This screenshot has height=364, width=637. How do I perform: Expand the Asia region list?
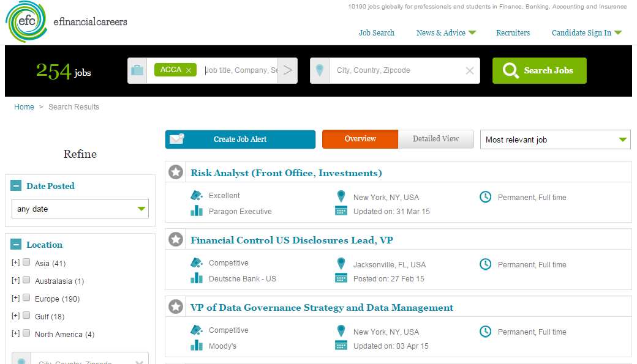coord(15,262)
